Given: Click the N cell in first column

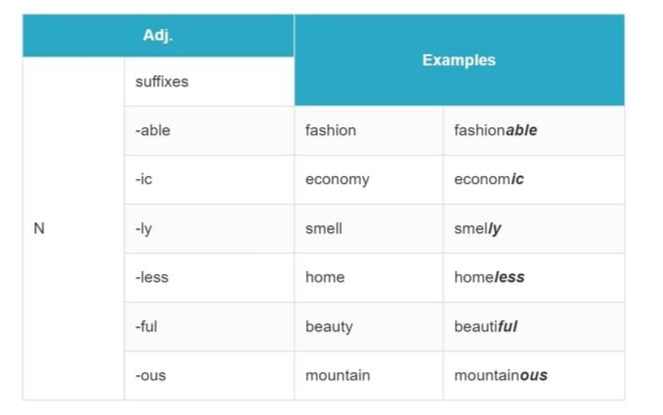Looking at the screenshot, I should coord(74,228).
